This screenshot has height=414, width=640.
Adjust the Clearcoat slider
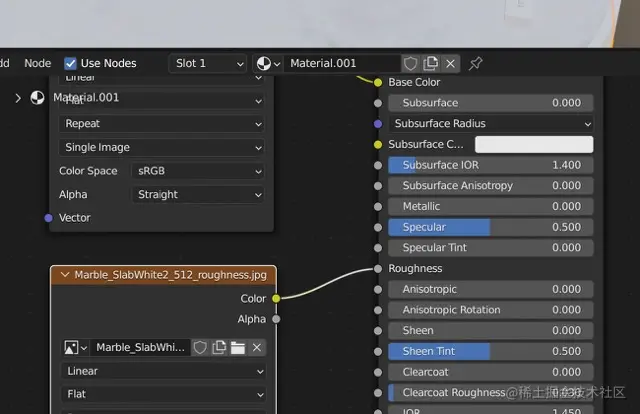click(x=491, y=372)
